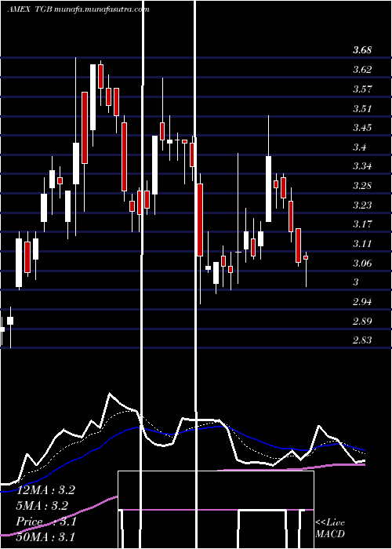Image resolution: width=392 pixels, height=549 pixels.
Task: Click the 2.89 price axis label
Action: [362, 321]
